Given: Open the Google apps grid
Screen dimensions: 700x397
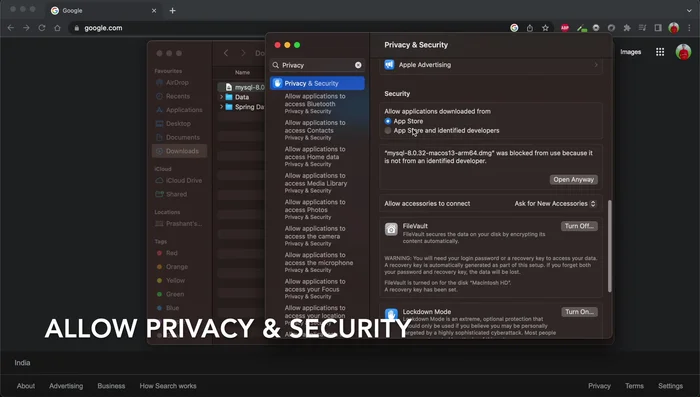Looking at the screenshot, I should point(660,52).
